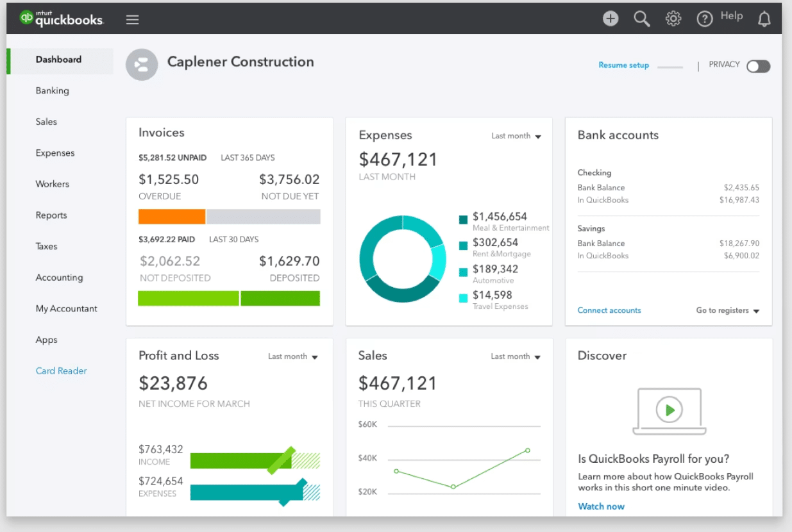
Task: Open the Sales Last month dropdown
Action: [x=516, y=356]
